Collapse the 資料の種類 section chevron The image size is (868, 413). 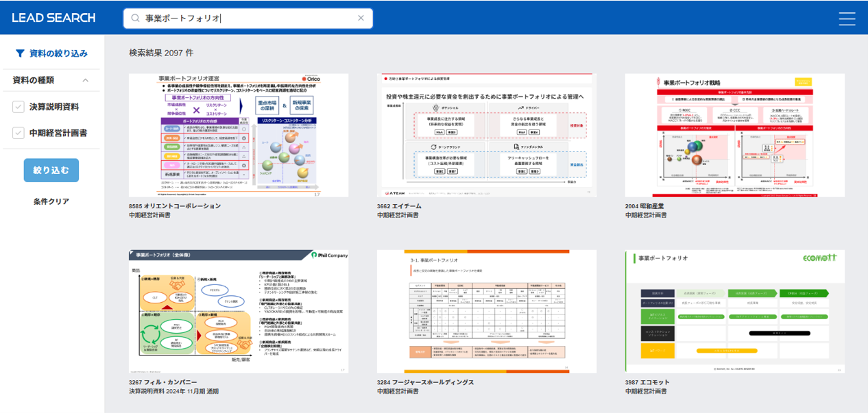coord(86,80)
